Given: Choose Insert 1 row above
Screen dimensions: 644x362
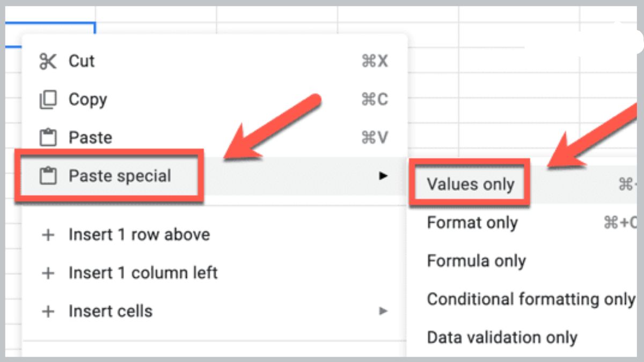Looking at the screenshot, I should [139, 235].
